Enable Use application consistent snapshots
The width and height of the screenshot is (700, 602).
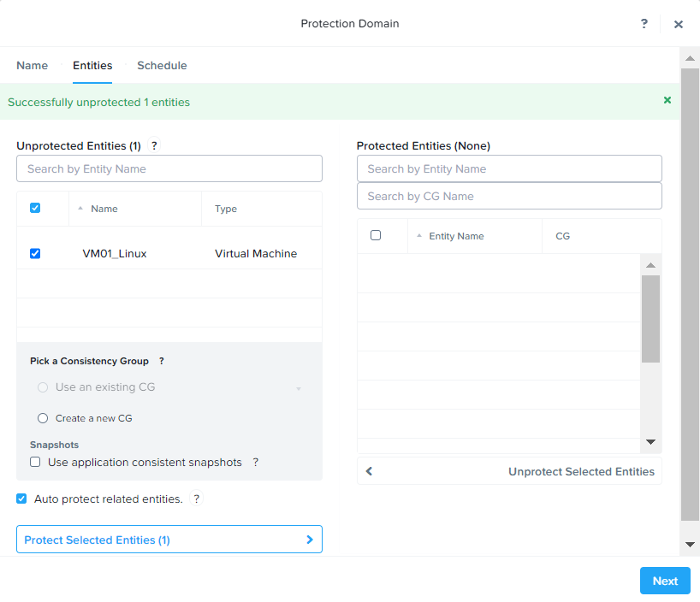(x=35, y=463)
